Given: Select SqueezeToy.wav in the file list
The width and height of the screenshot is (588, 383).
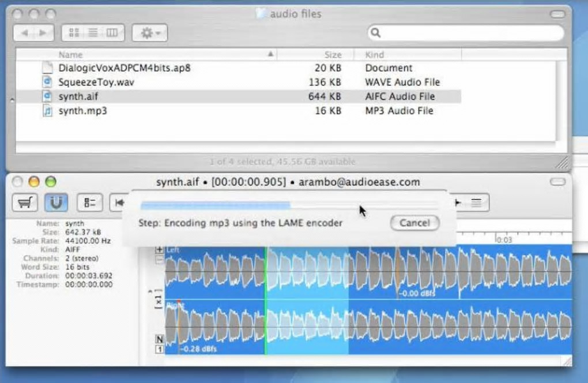Looking at the screenshot, I should (239, 82).
